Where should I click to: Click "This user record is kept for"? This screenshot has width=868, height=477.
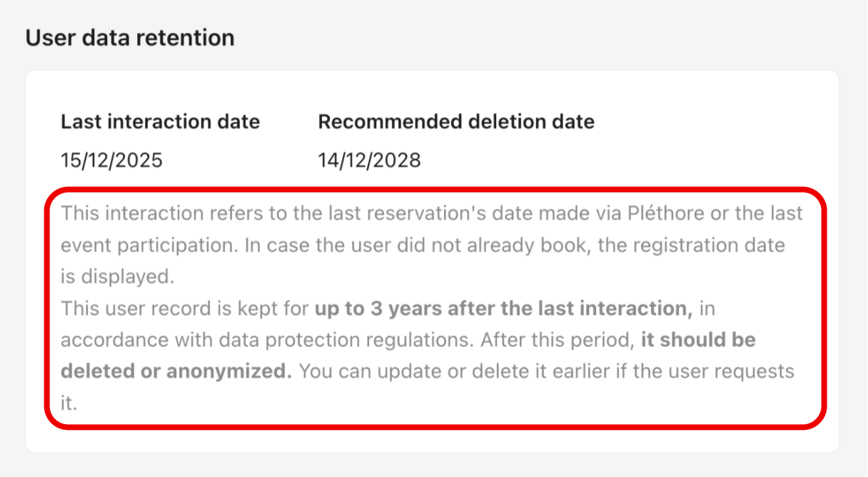coord(185,309)
